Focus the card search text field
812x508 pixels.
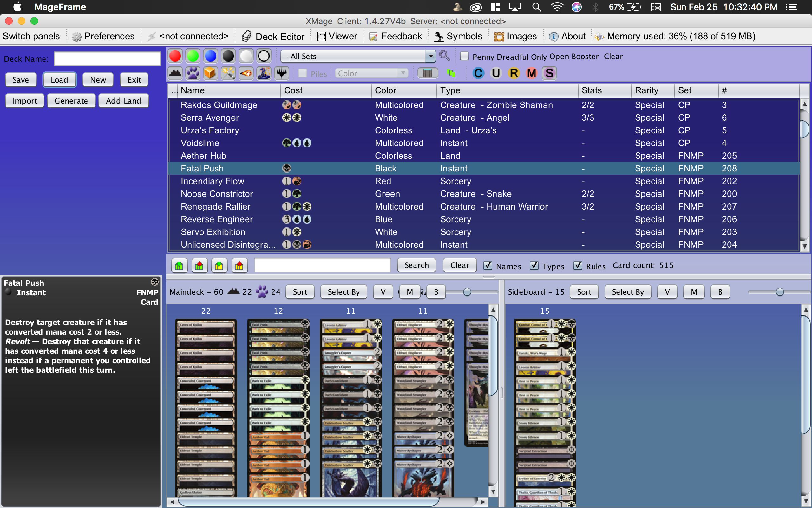[x=323, y=265]
